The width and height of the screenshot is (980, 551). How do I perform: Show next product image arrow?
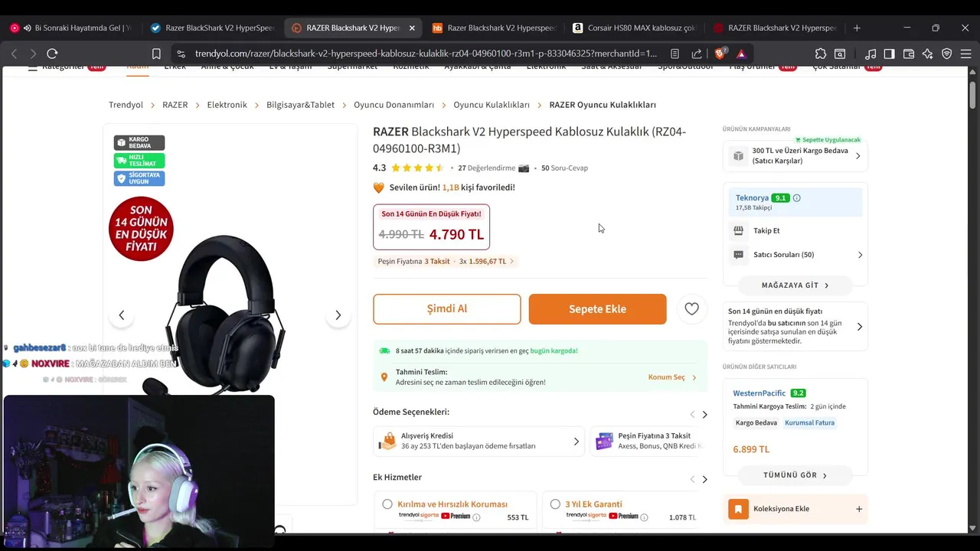click(338, 315)
